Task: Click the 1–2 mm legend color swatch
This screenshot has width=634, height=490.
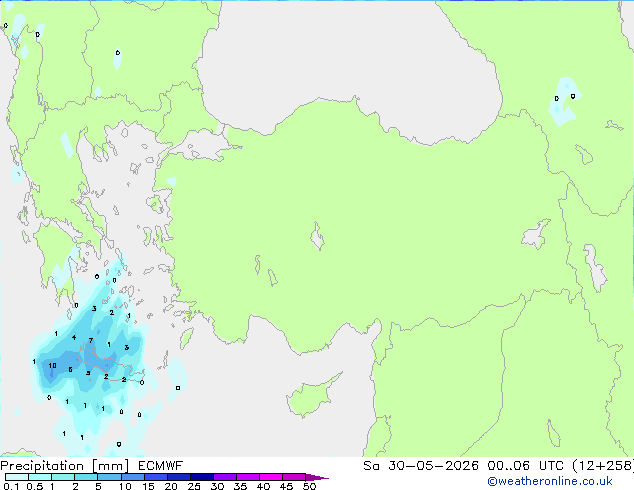Action: coord(63,477)
